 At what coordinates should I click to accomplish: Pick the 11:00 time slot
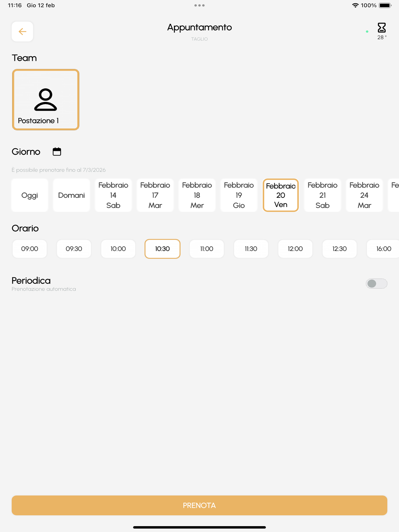207,249
